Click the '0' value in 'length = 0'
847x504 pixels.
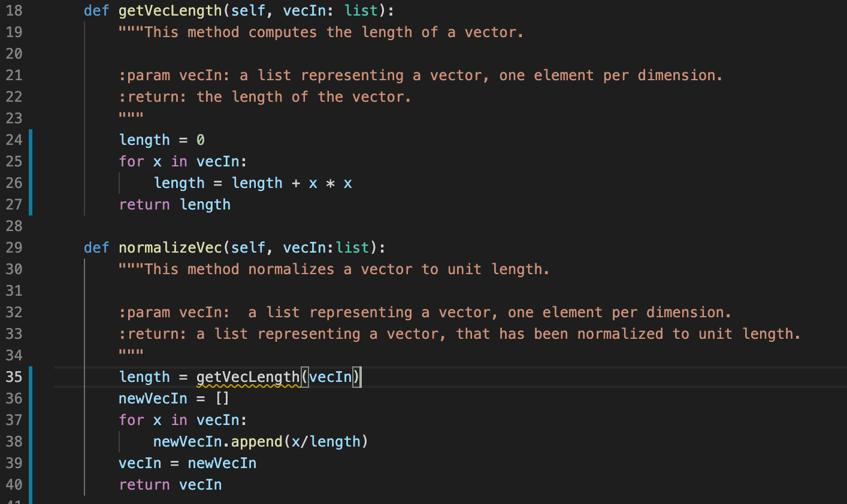(201, 140)
